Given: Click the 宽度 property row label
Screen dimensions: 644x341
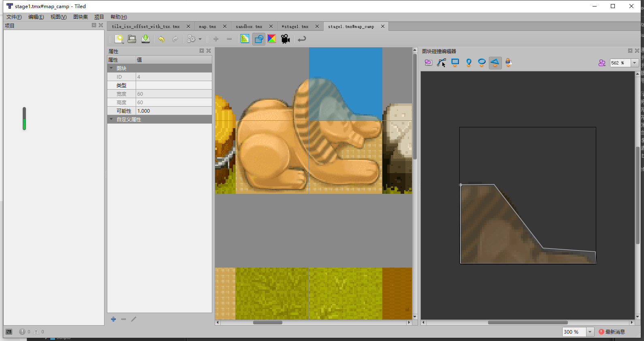Looking at the screenshot, I should (122, 94).
